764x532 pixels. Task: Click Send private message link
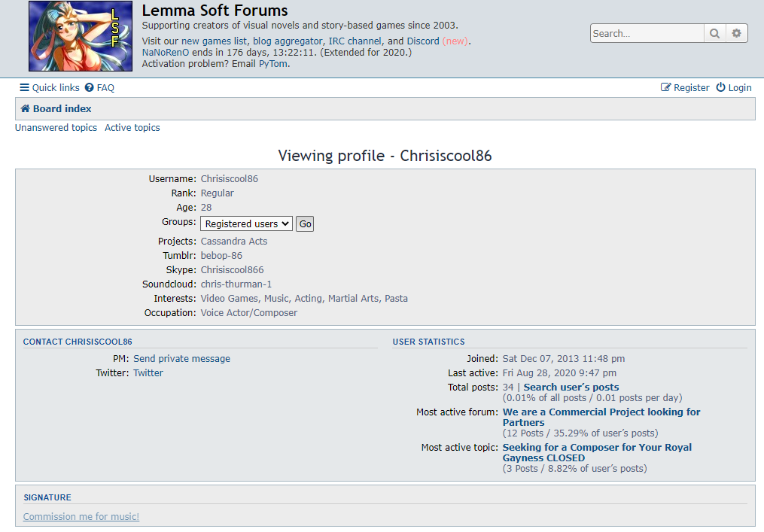click(181, 359)
